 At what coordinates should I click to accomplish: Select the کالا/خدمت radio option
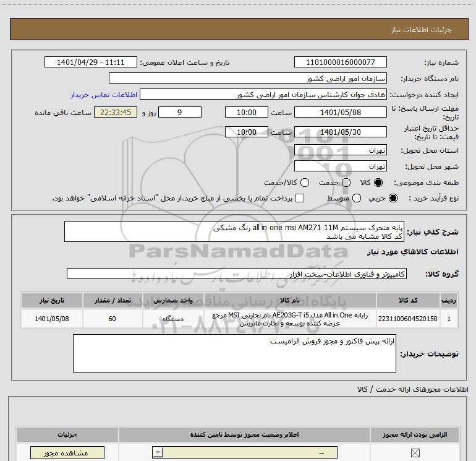click(305, 183)
